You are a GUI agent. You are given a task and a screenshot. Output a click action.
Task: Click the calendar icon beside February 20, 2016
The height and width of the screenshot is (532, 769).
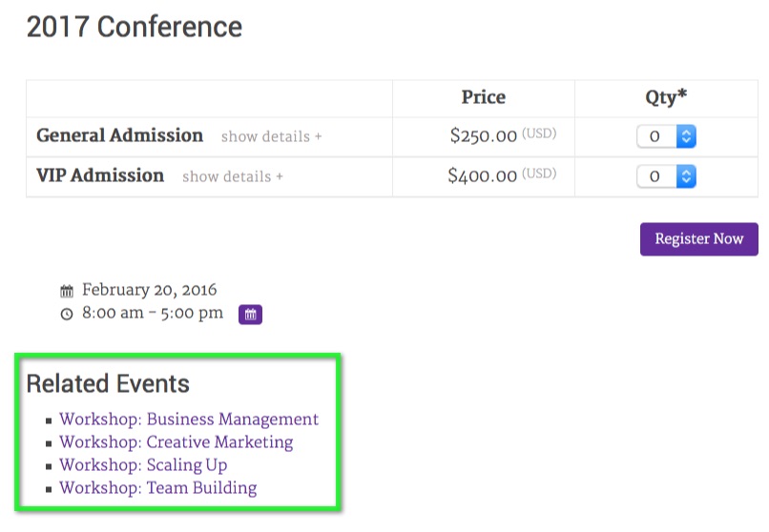[x=67, y=291]
